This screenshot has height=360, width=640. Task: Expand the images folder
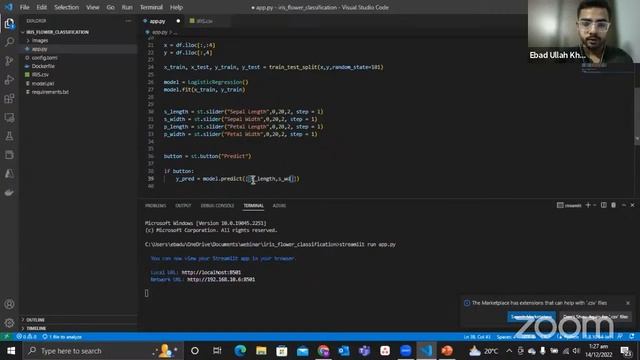(x=40, y=40)
